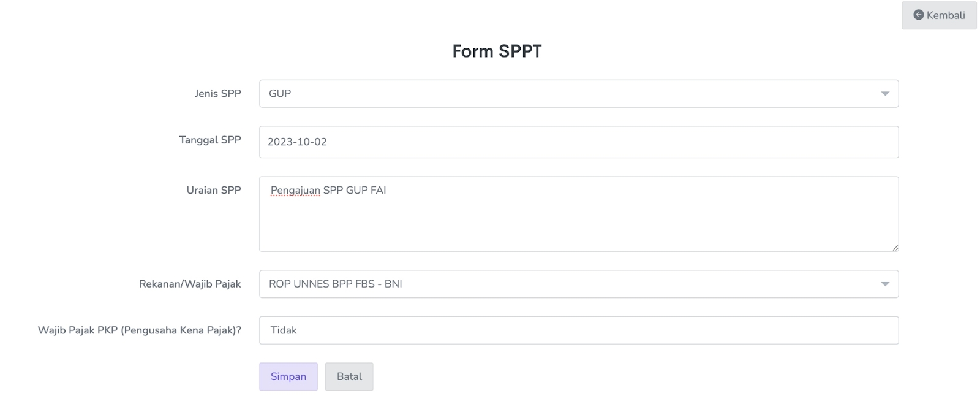Click the left-arrow icon beside Kembali
This screenshot has width=980, height=404.
pos(918,15)
